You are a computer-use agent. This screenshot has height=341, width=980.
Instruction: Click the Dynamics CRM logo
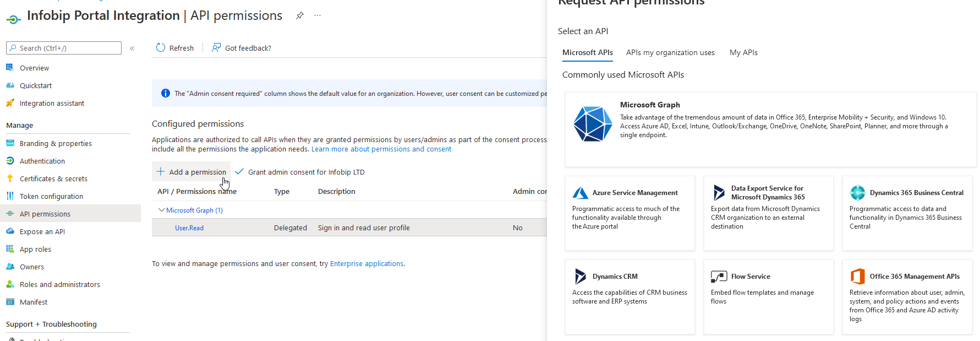(581, 277)
